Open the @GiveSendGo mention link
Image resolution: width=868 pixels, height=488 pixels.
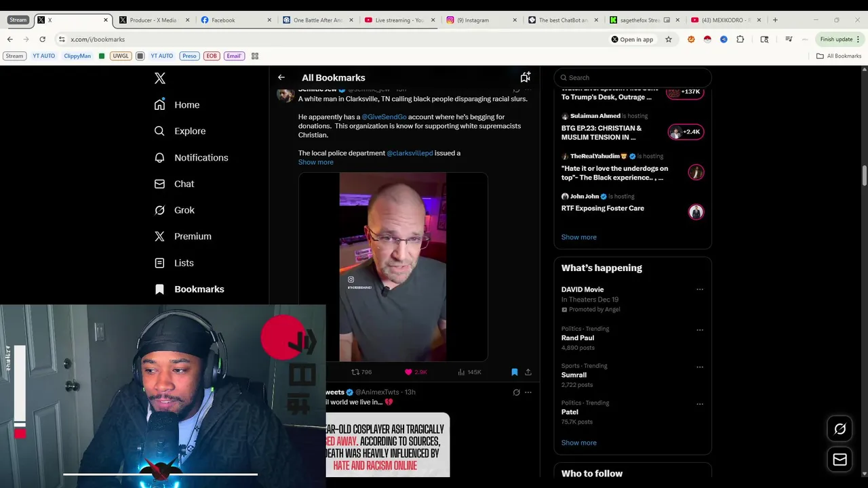coord(384,117)
